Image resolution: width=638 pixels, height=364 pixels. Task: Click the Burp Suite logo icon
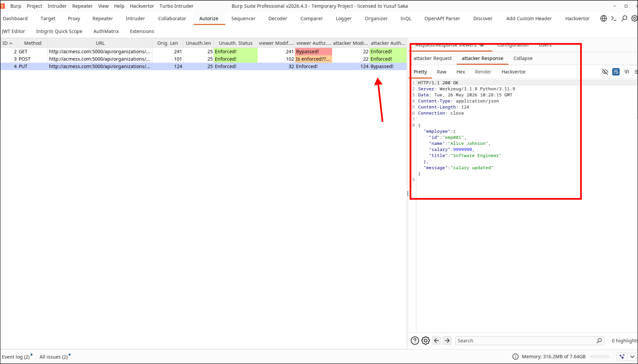(x=3, y=6)
